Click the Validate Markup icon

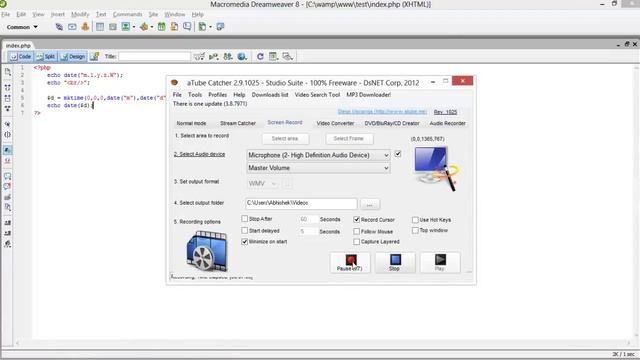(x=214, y=57)
